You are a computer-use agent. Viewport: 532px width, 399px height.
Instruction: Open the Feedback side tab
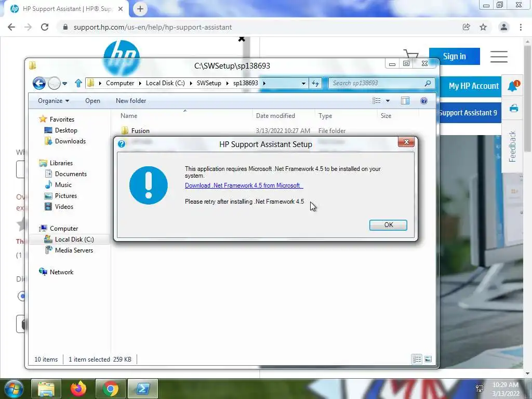click(512, 146)
